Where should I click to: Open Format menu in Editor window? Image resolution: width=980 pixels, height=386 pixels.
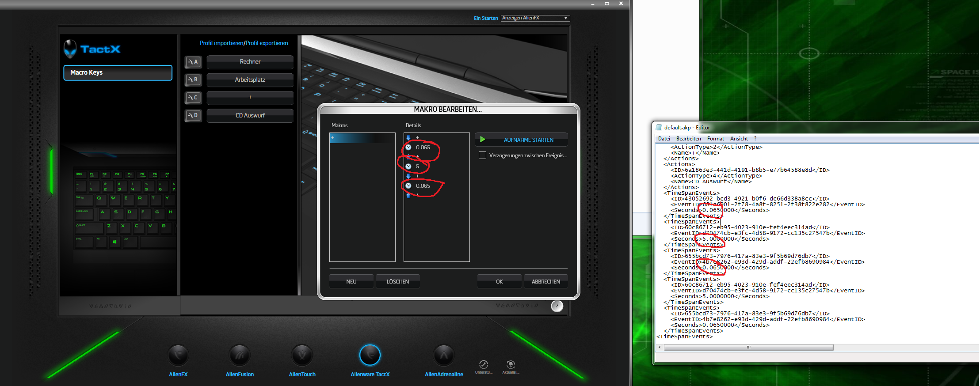[715, 139]
